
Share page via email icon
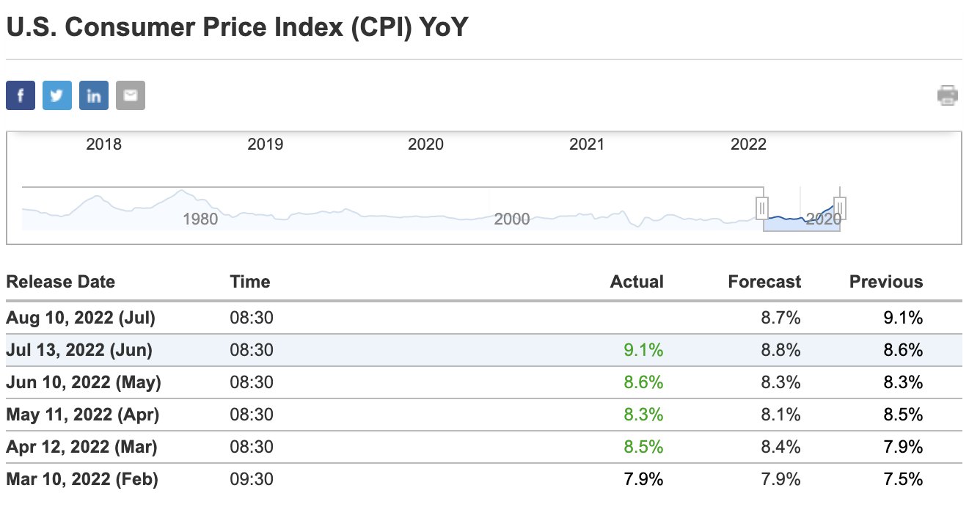pos(131,95)
